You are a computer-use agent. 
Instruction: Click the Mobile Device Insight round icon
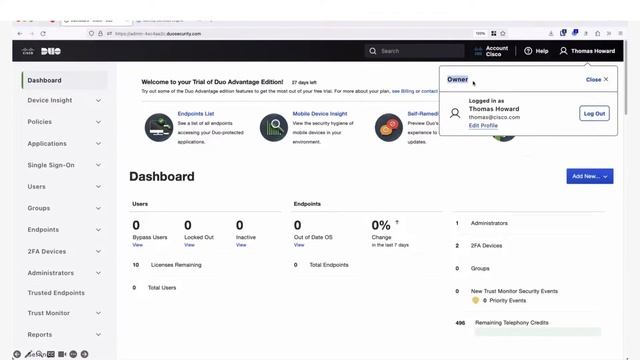tap(274, 127)
